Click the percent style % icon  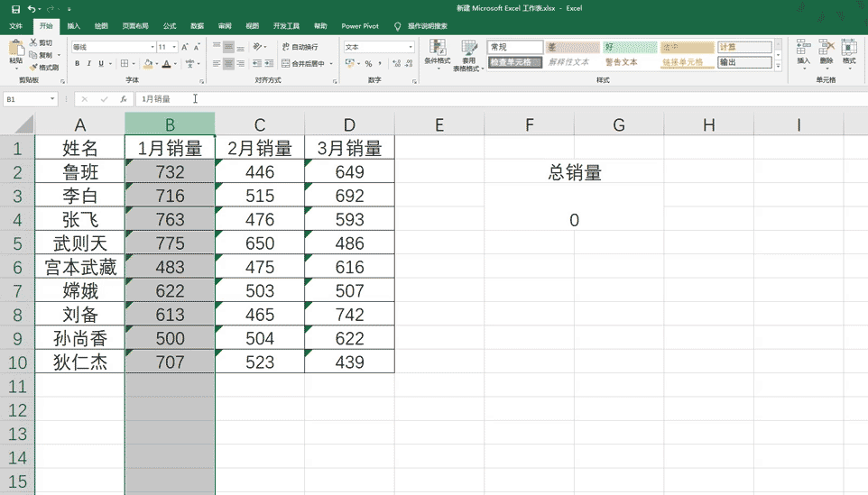[368, 64]
